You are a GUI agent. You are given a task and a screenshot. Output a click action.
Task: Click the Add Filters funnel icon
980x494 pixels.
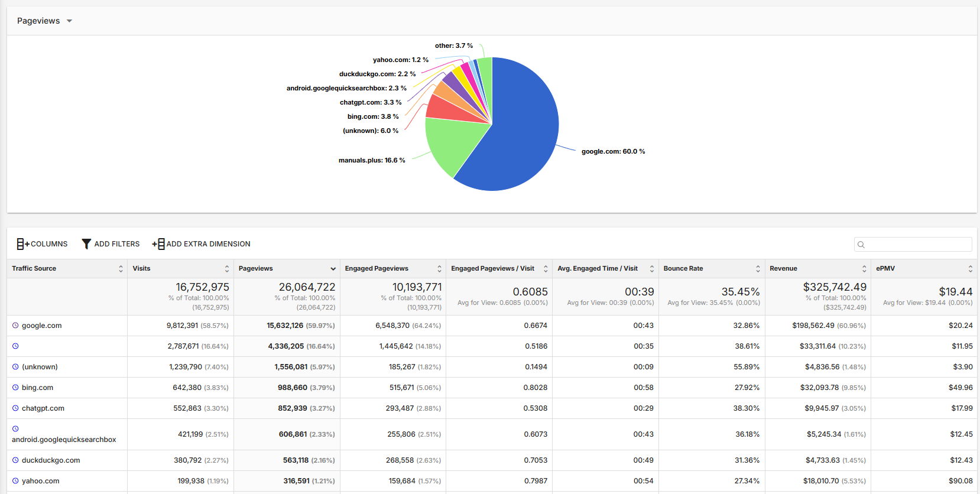click(86, 244)
